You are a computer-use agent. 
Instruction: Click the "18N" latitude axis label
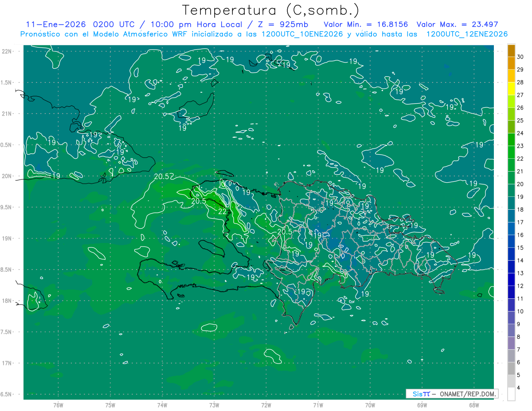(x=7, y=301)
